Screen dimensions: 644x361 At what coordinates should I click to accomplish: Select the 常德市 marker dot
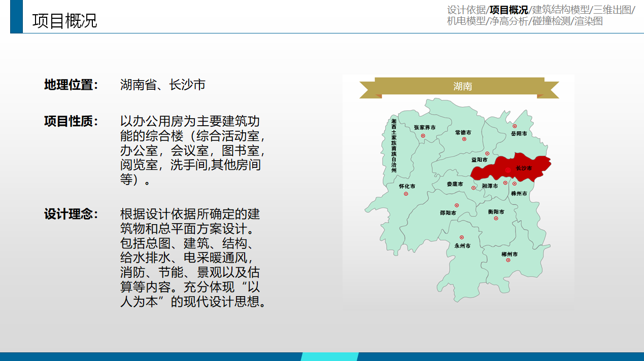click(464, 139)
